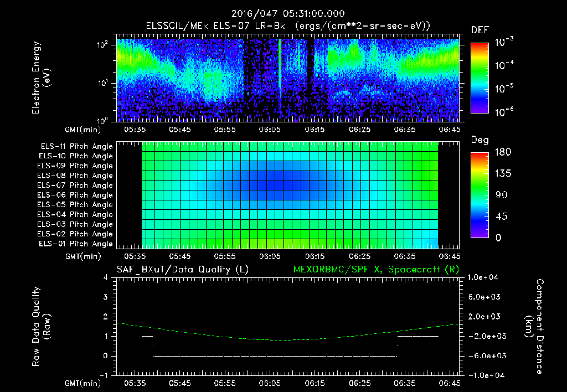Click the timestamp title 2016/047 05:31:00.000
Viewport: 567px width, 392px height.
[x=288, y=14]
